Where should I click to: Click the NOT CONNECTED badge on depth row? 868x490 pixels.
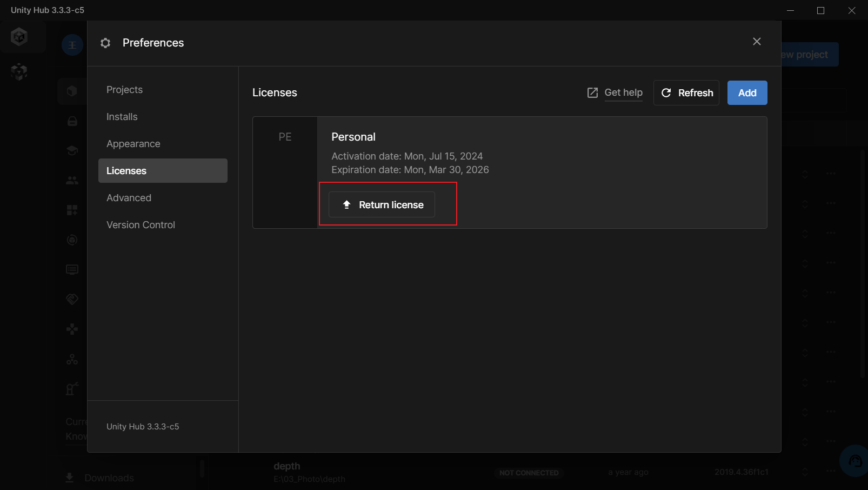[x=529, y=473]
